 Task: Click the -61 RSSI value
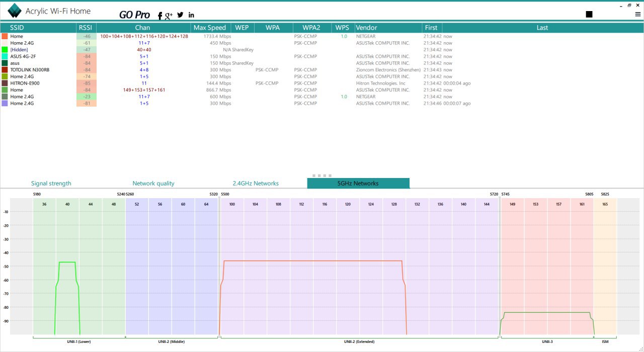point(87,43)
